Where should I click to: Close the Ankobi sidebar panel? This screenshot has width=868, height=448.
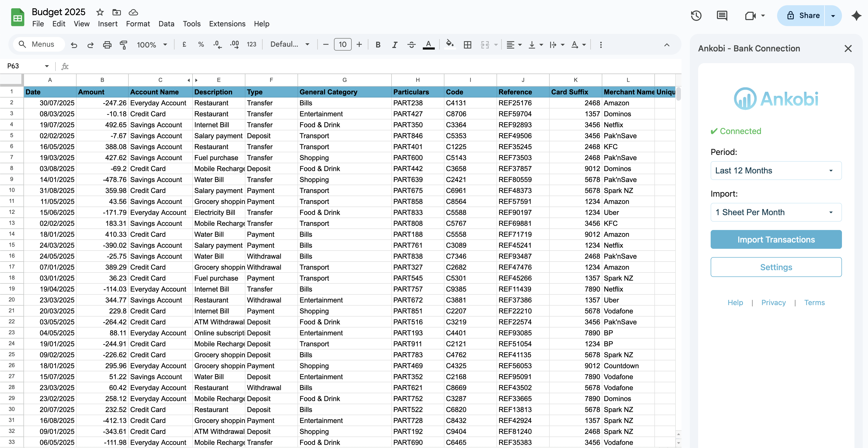click(848, 49)
